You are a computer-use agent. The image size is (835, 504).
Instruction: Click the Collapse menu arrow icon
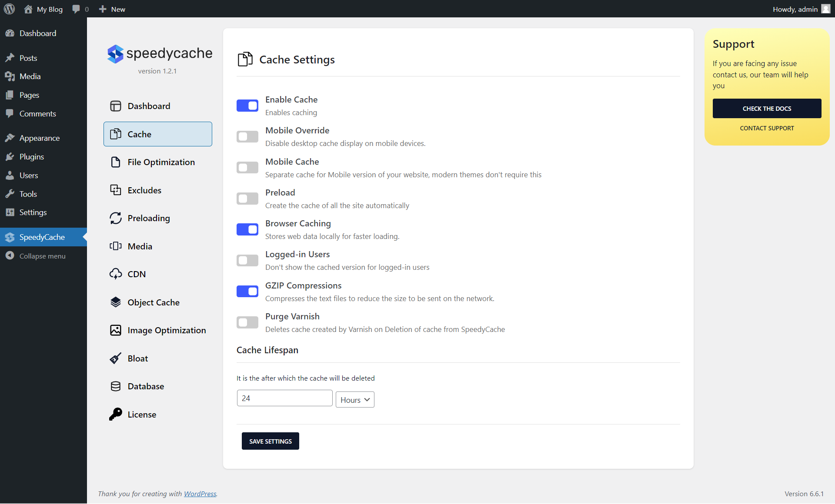10,256
